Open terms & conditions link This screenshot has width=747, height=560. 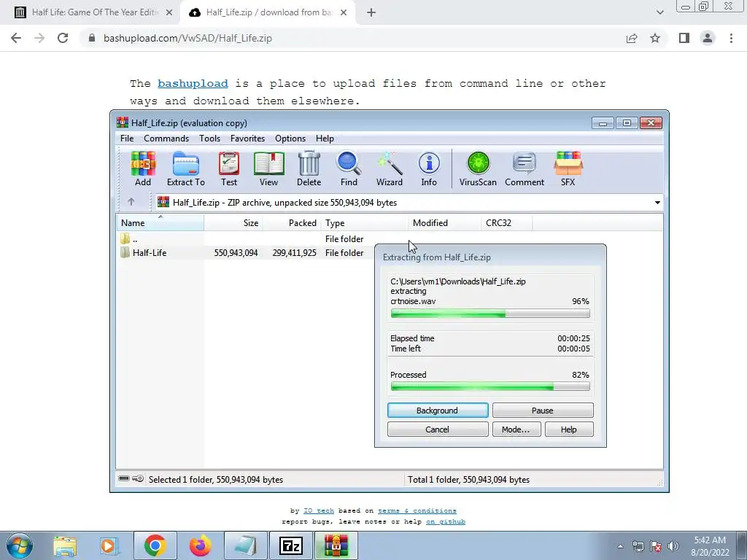tap(417, 510)
